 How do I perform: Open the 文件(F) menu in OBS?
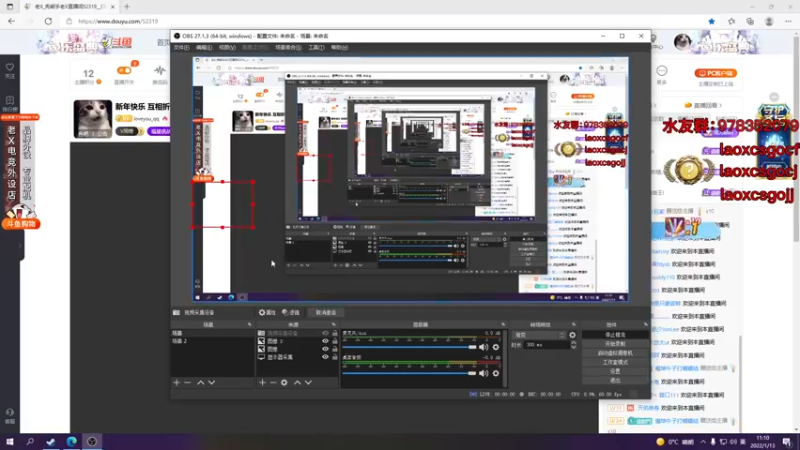[x=181, y=47]
